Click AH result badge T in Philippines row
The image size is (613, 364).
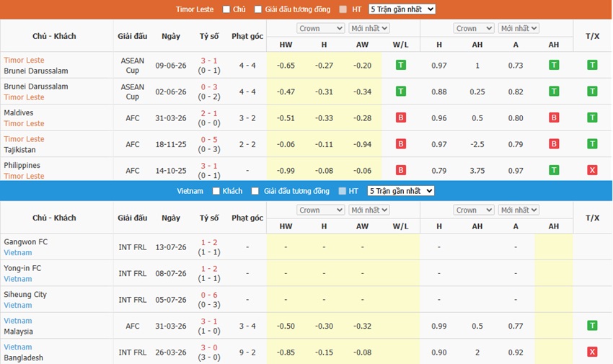[554, 170]
